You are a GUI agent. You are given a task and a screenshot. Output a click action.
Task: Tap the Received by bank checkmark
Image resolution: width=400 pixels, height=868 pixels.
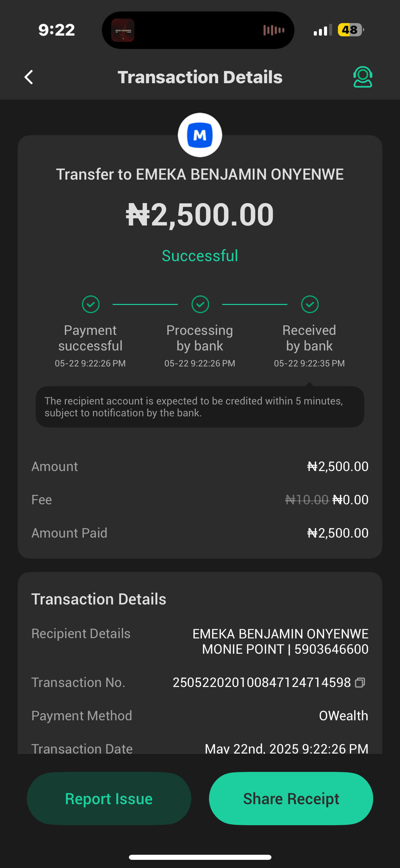click(310, 304)
